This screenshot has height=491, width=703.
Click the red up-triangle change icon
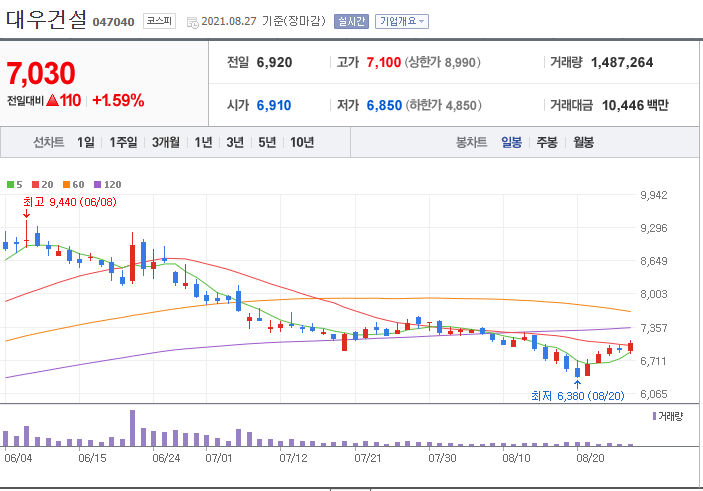click(52, 100)
